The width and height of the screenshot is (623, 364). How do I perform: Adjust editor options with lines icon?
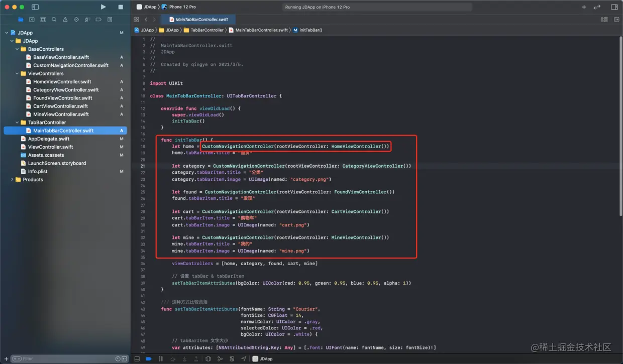(x=604, y=20)
